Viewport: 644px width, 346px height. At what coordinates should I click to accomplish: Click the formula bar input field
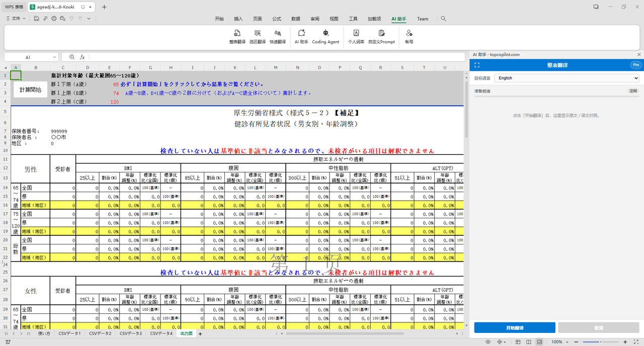coord(276,57)
